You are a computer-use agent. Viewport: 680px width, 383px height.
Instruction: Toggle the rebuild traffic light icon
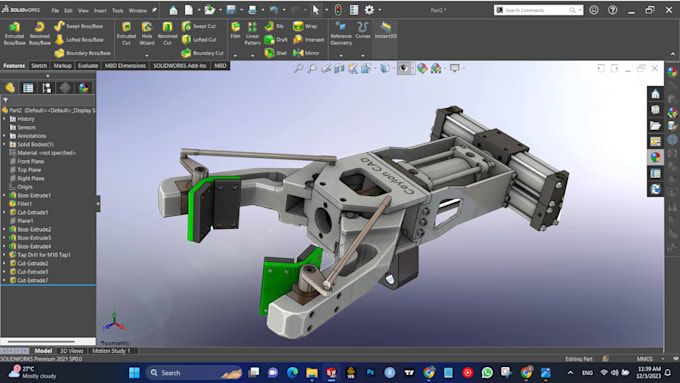pos(338,10)
